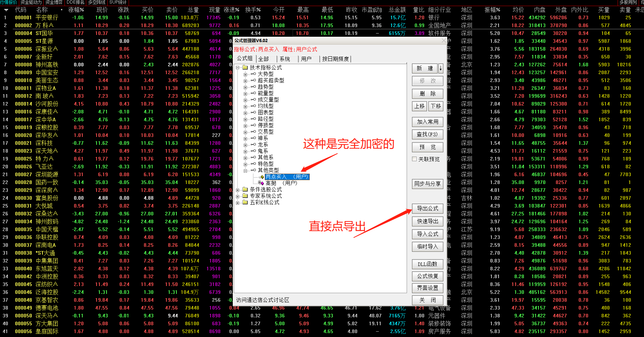The width and height of the screenshot is (644, 337).
Task: Select the 万科A stock row
Action: (322, 25)
